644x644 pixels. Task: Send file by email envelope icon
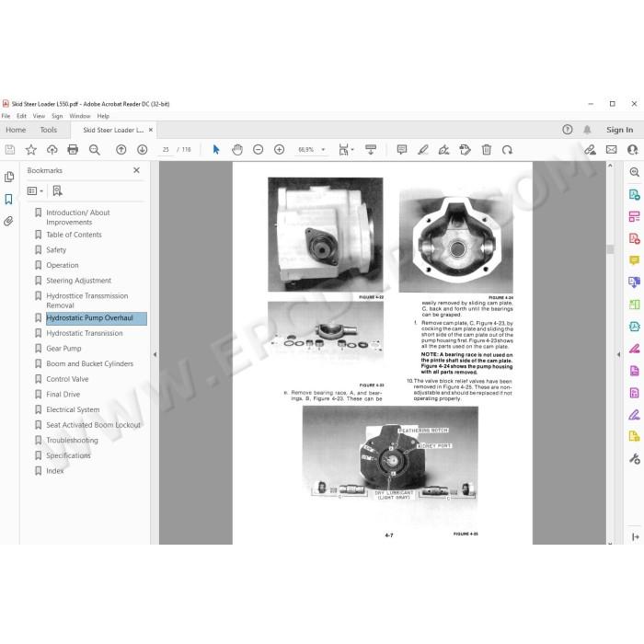[x=611, y=150]
